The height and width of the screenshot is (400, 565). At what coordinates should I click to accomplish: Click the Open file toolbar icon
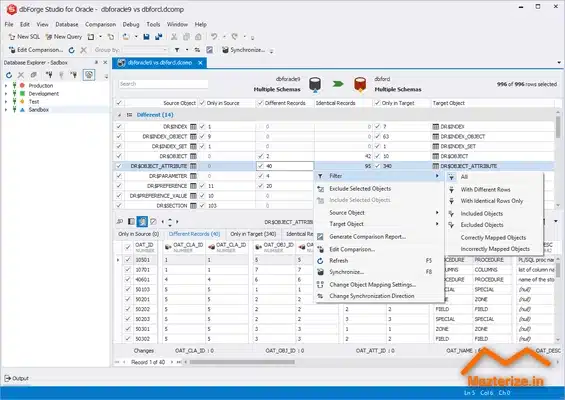click(x=126, y=37)
